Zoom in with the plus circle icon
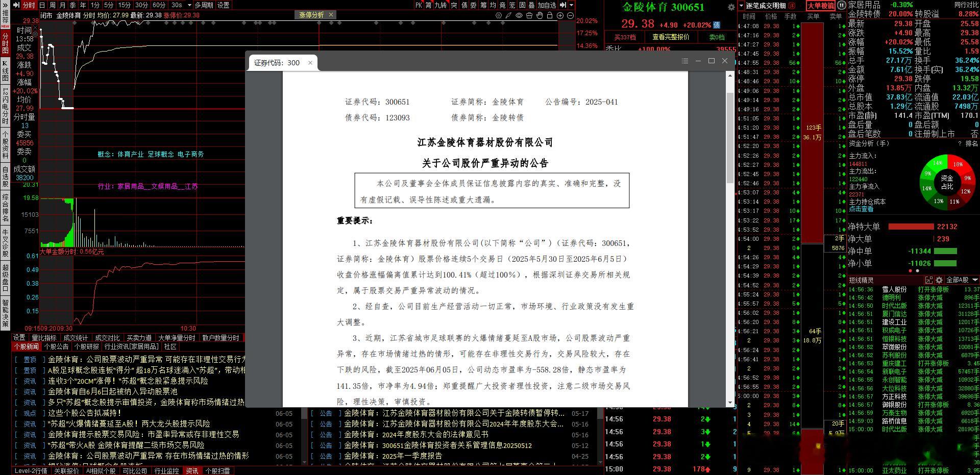 point(560,15)
